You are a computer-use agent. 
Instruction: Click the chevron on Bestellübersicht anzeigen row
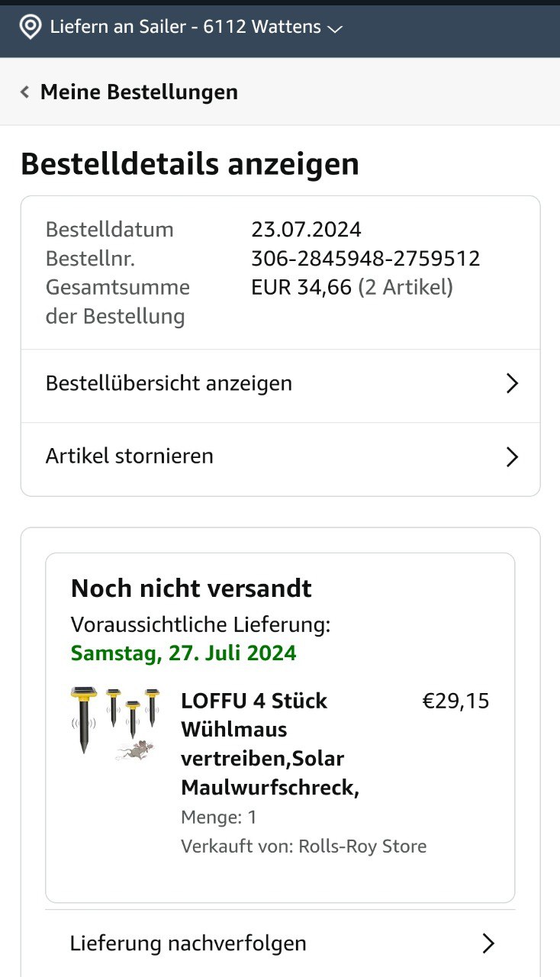click(x=512, y=383)
